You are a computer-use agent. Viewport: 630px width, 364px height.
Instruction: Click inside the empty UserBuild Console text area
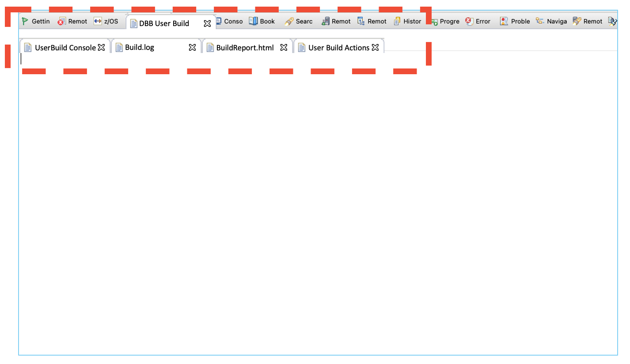click(309, 199)
